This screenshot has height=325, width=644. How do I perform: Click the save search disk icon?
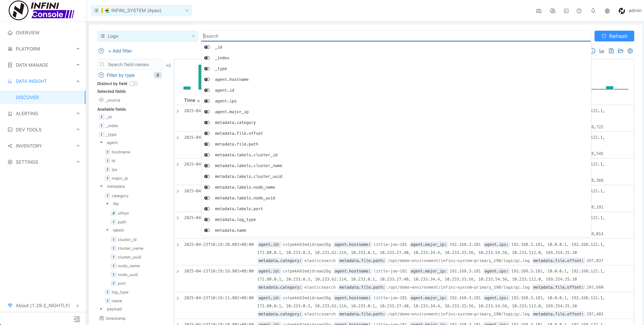coord(611,51)
